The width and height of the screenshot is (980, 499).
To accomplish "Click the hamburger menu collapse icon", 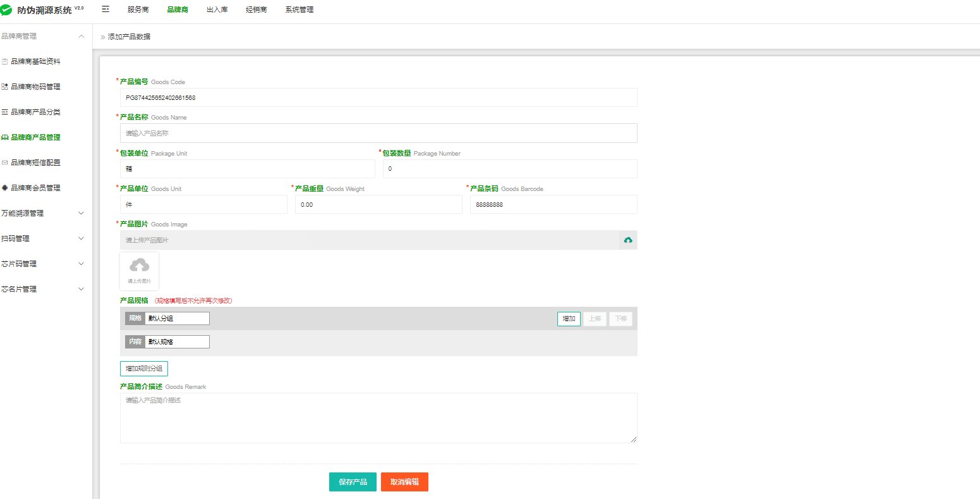I will [x=106, y=9].
